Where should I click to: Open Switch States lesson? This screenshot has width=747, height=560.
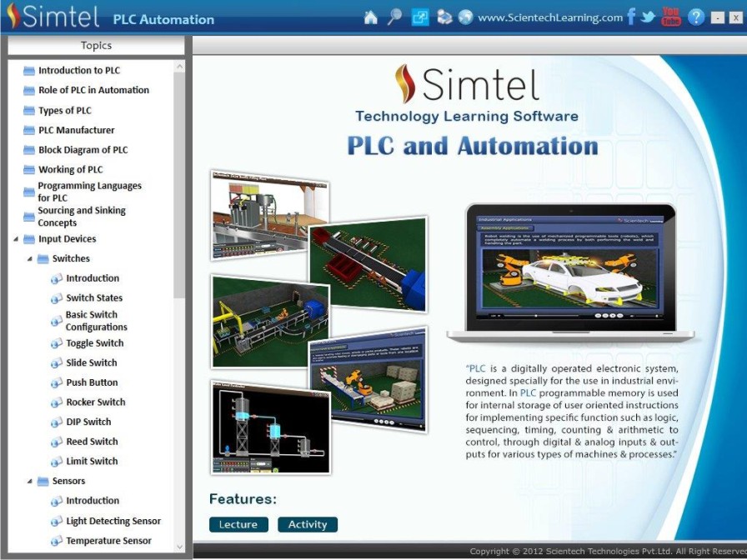(x=94, y=298)
